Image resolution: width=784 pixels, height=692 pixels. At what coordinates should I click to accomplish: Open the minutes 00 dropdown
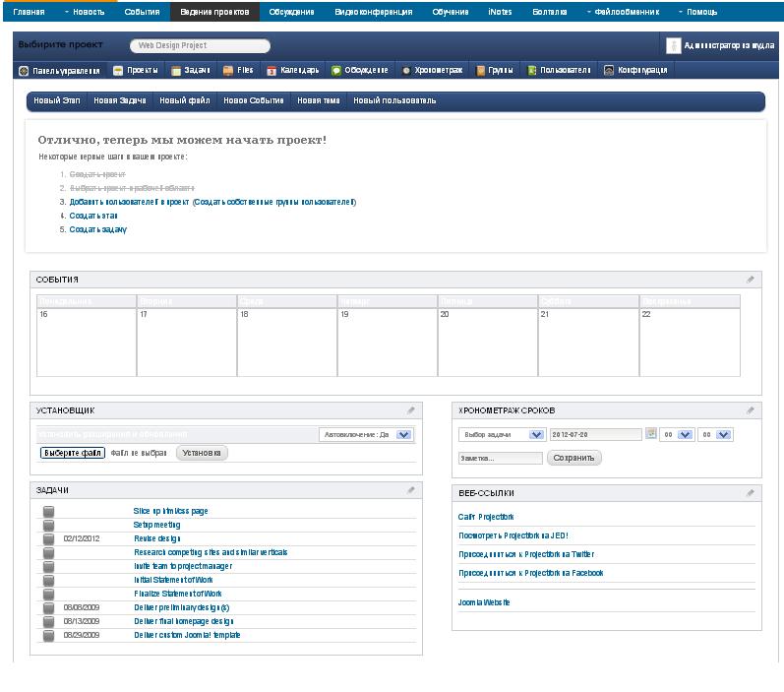715,435
